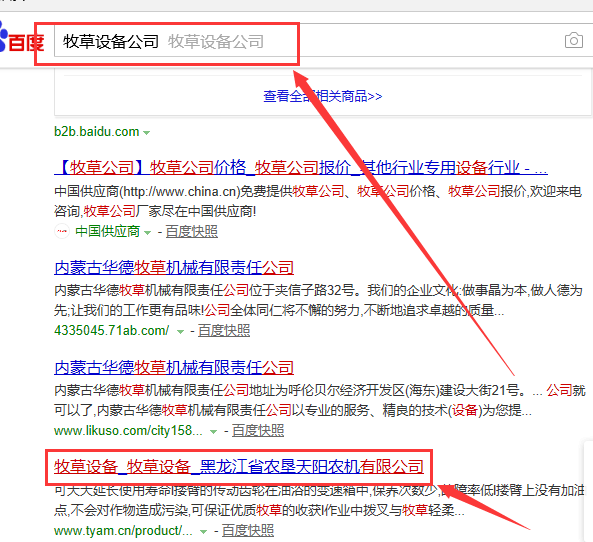
Task: Open 百度快照 for www.tyam.cn result
Action: [x=248, y=531]
